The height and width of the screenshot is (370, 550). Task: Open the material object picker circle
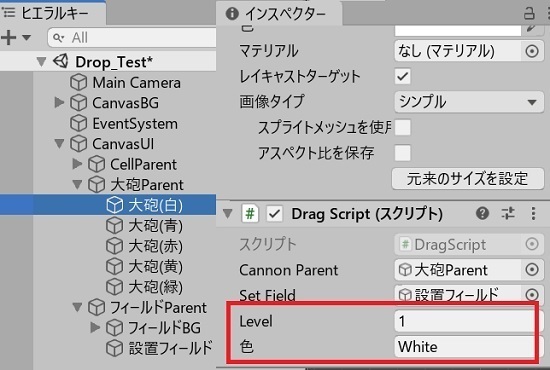[x=532, y=51]
